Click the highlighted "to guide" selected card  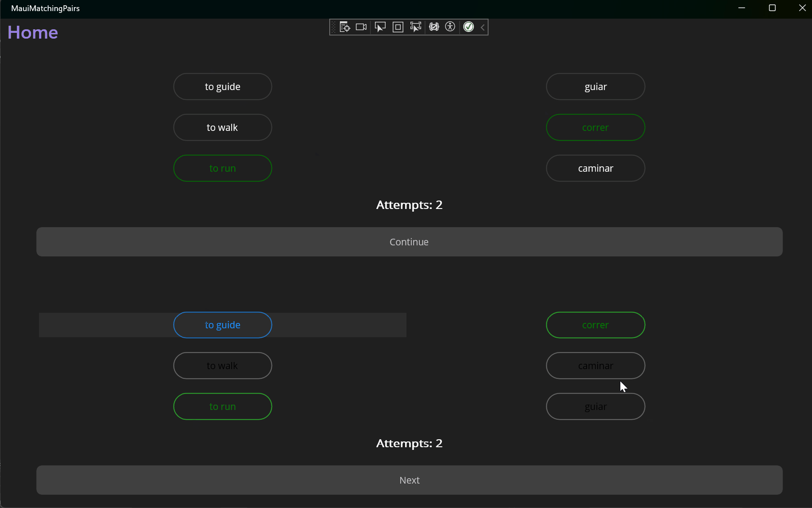(222, 325)
